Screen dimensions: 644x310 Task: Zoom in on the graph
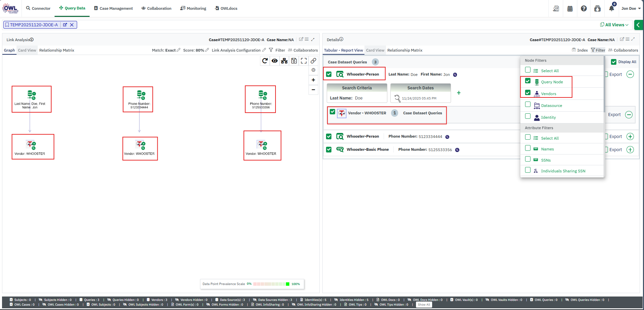(313, 80)
